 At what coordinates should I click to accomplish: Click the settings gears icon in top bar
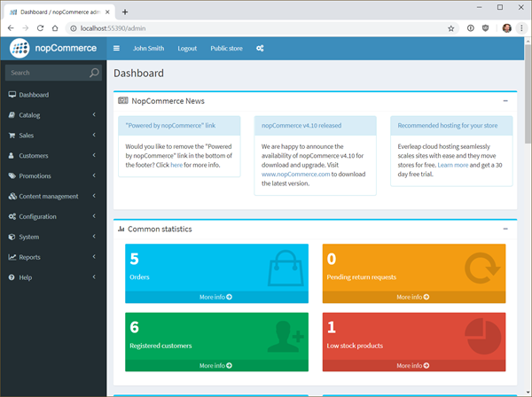pos(260,48)
